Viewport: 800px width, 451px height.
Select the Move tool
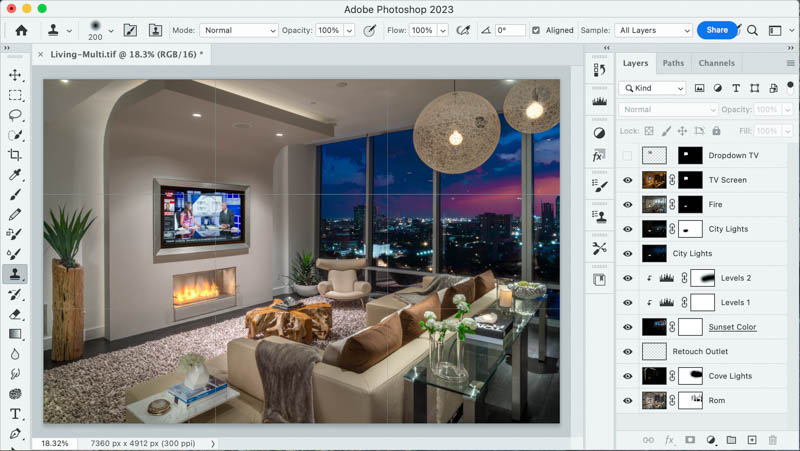click(15, 75)
